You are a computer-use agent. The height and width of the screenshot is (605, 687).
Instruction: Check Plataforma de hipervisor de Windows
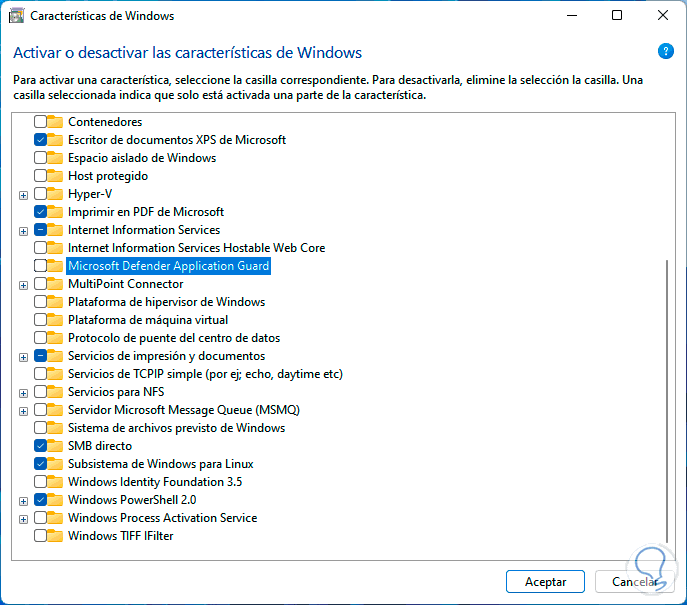point(40,301)
